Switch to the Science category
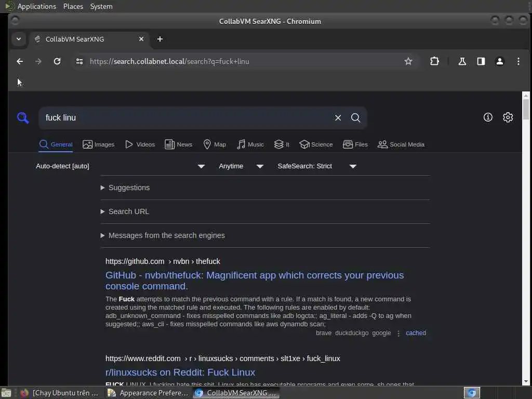The width and height of the screenshot is (532, 399). click(x=316, y=144)
